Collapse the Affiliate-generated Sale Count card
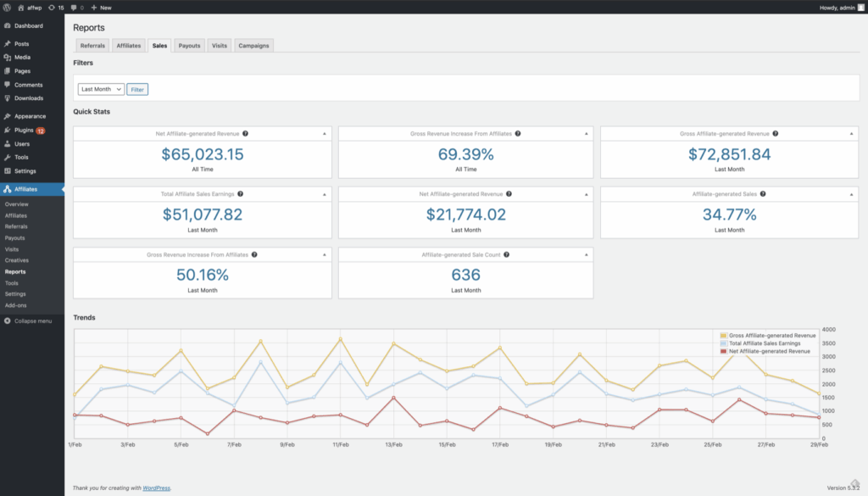 click(585, 254)
